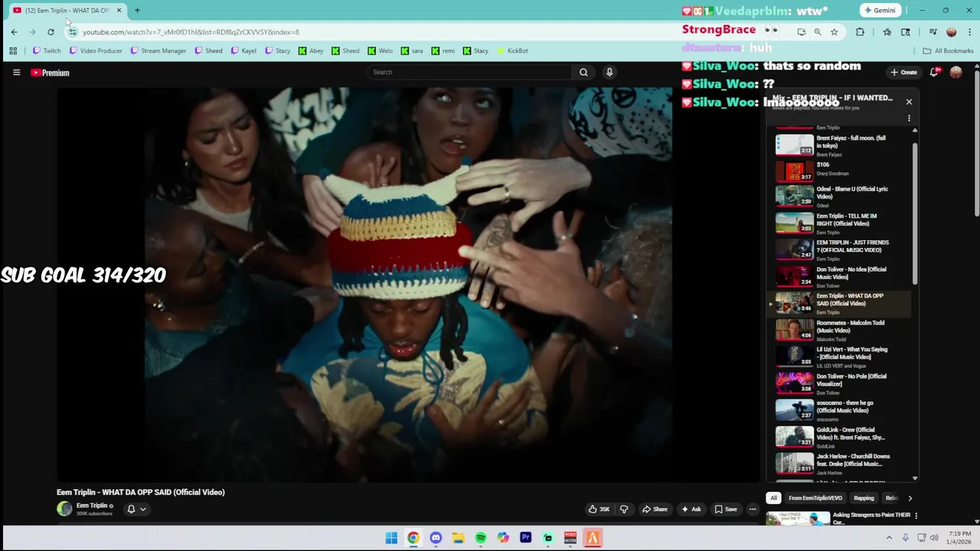Open the Ask AI button
This screenshot has width=980, height=551.
691,509
